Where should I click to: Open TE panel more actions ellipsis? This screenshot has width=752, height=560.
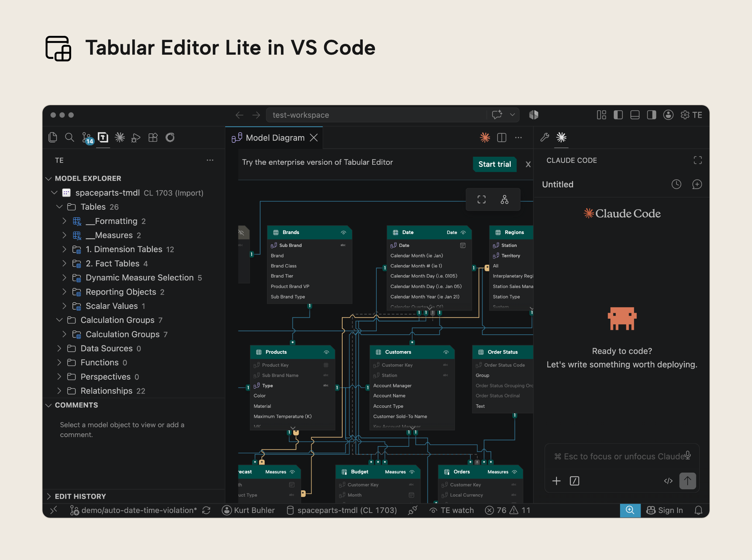(210, 160)
